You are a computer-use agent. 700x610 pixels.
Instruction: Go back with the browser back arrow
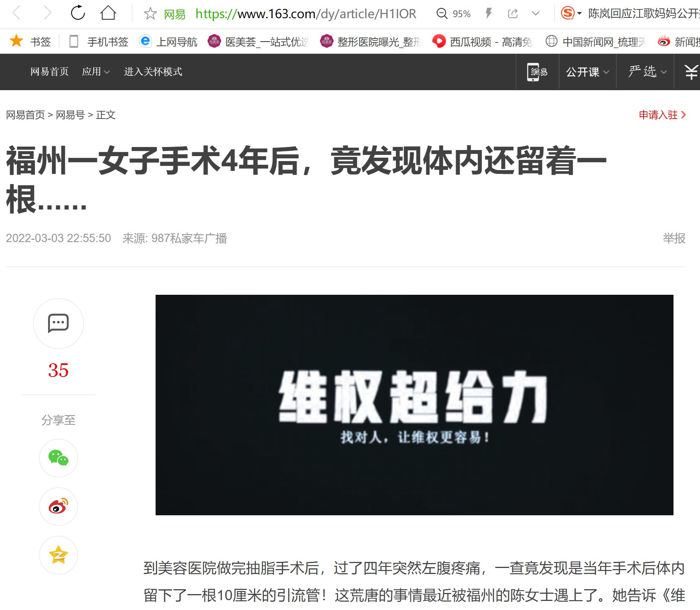(16, 13)
